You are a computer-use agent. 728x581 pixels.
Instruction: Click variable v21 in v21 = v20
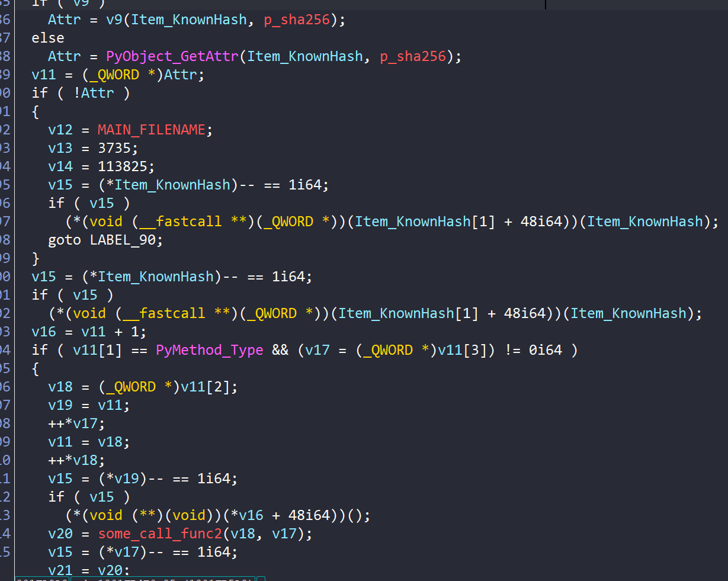coord(60,570)
